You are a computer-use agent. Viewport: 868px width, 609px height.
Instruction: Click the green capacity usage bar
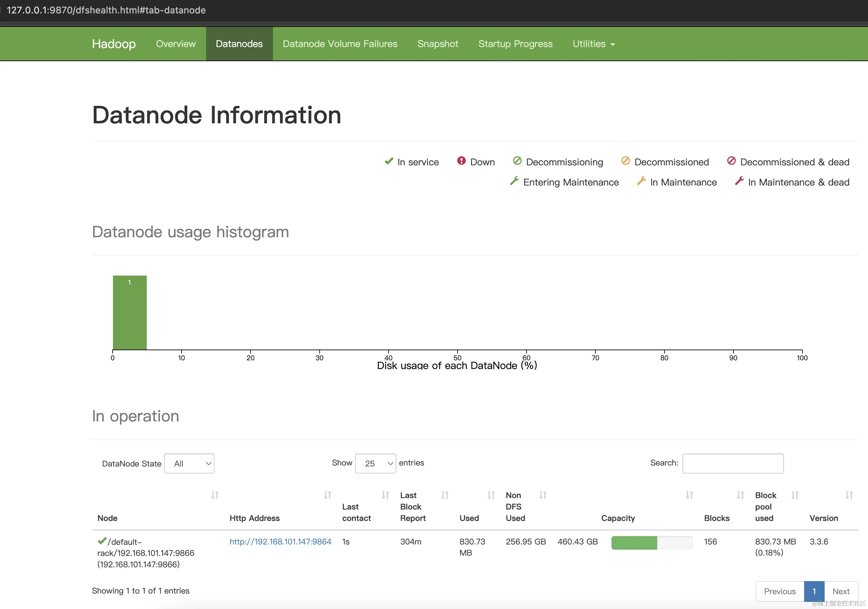click(x=634, y=542)
